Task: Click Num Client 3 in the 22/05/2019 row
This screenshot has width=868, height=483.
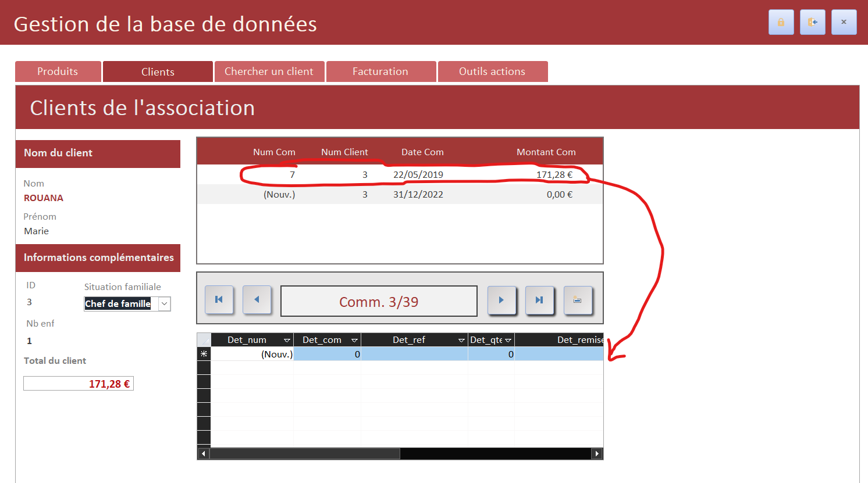Action: (x=365, y=174)
